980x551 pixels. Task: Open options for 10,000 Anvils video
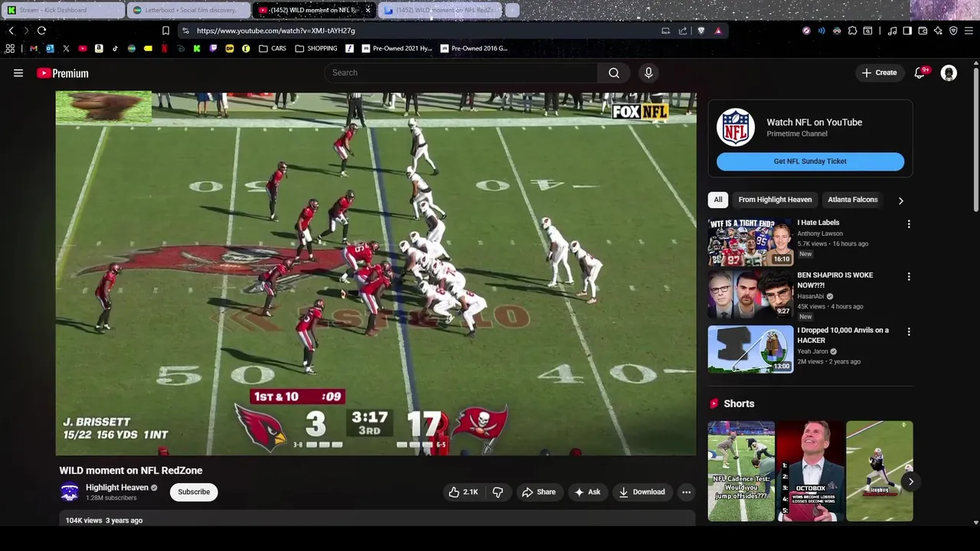tap(909, 332)
